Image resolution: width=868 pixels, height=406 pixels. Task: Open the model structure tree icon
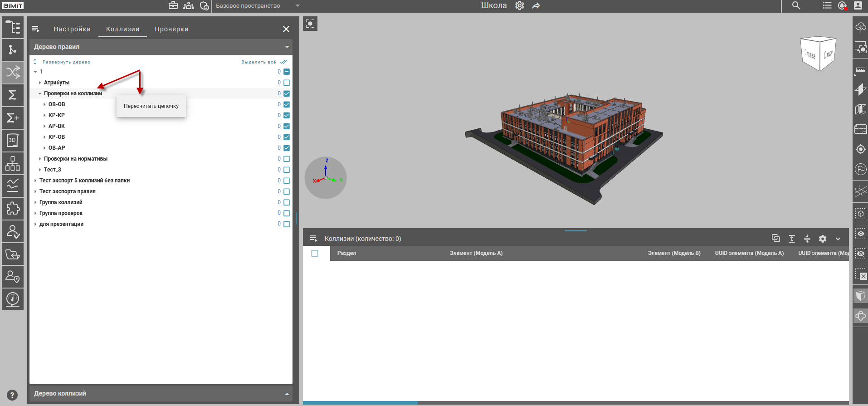click(13, 27)
